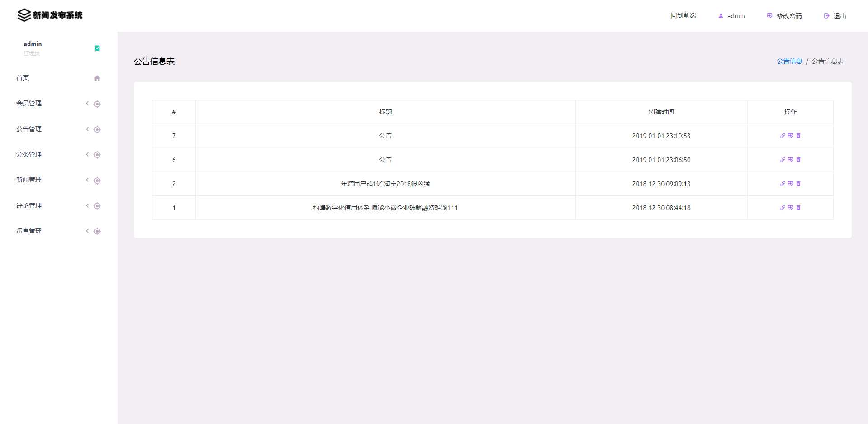Toggle the pin icon next to 留言管理
The height and width of the screenshot is (424, 868).
(x=97, y=231)
